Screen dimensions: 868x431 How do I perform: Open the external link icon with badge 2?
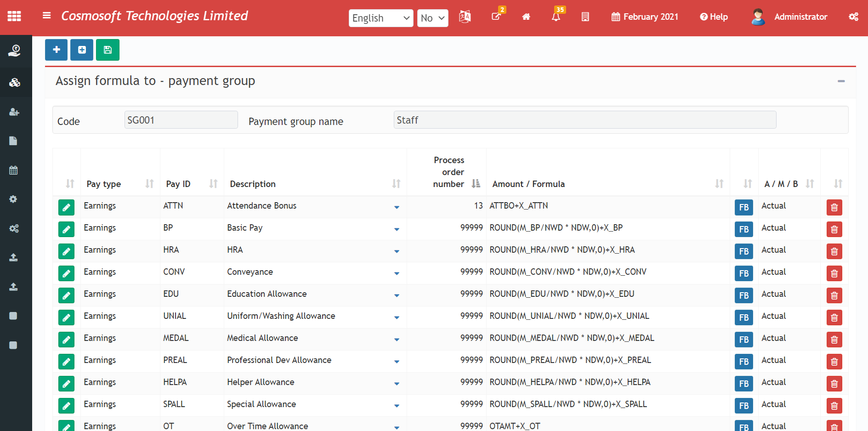497,16
